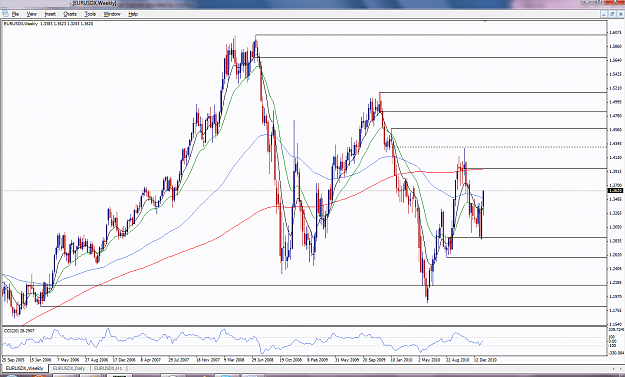Screen dimensions: 625x377
Task: Click the current price label 1.3620
Action: pyautogui.click(x=615, y=190)
